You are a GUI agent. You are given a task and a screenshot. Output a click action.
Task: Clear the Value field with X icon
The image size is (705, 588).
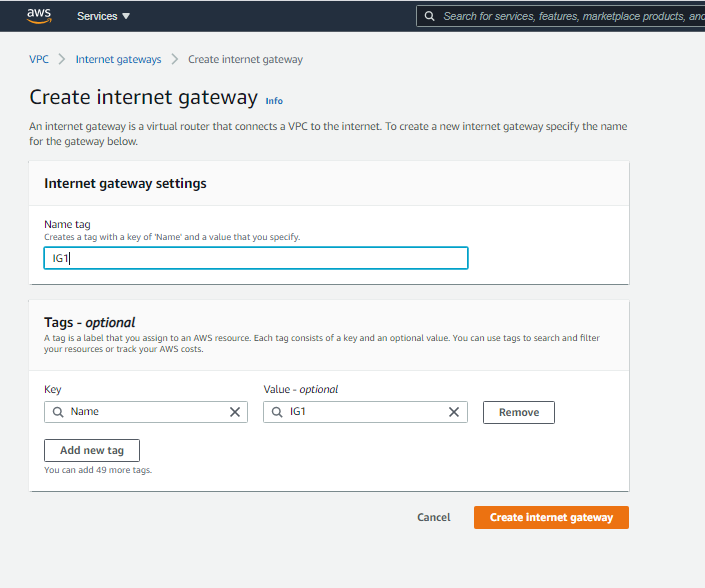click(454, 412)
